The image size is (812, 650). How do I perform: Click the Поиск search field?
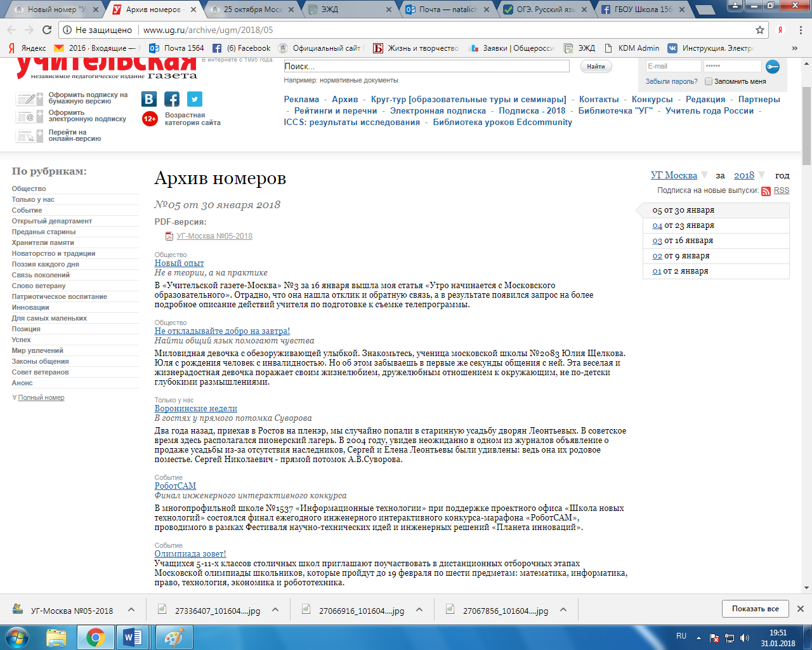click(426, 66)
